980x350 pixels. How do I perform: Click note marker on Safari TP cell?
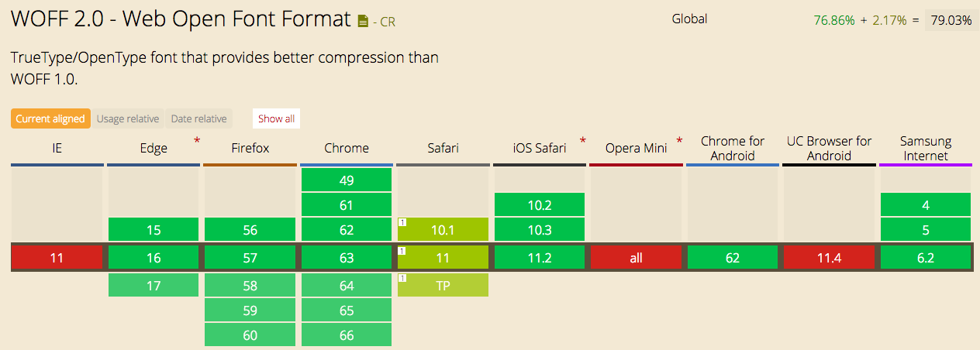(x=402, y=278)
